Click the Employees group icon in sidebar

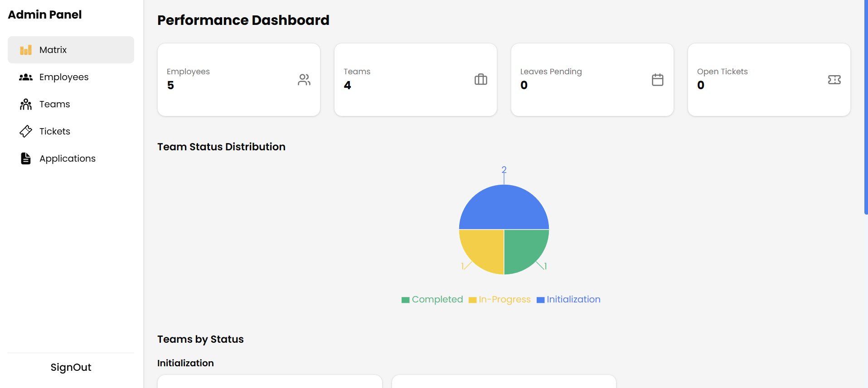tap(26, 77)
